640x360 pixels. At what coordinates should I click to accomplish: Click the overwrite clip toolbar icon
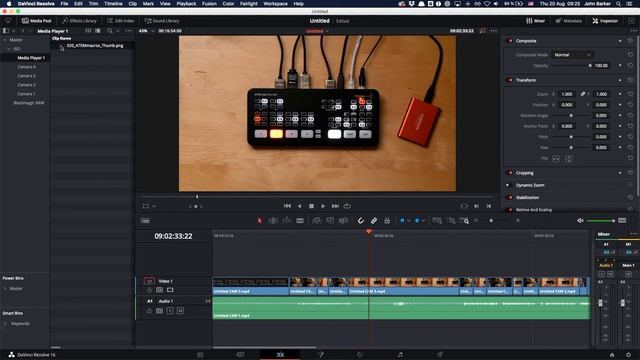click(330, 220)
